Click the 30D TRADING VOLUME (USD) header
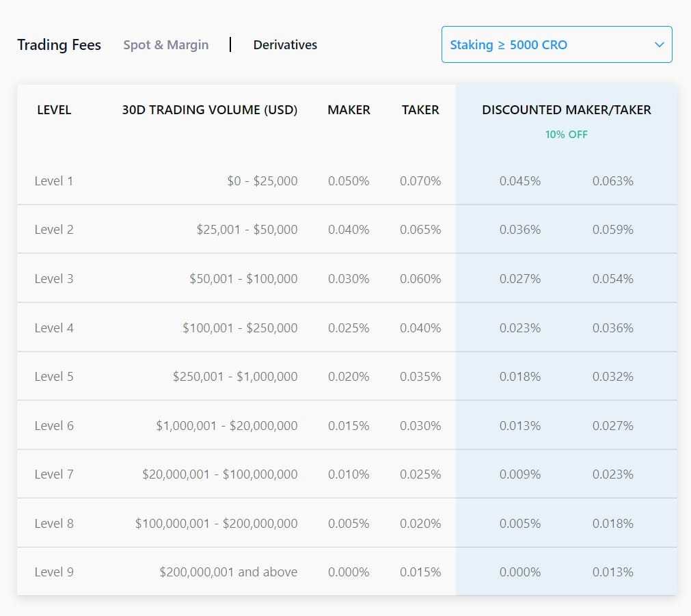Screen dimensions: 691x616 point(210,110)
